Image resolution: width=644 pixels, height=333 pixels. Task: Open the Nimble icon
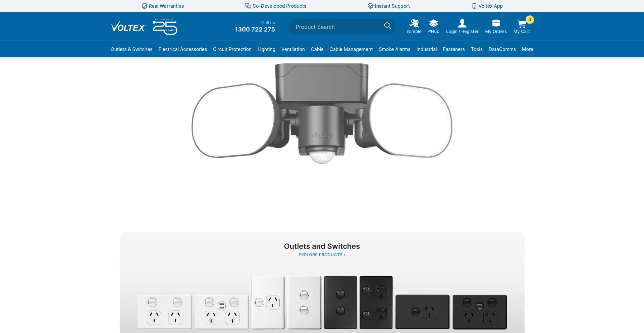[x=414, y=23]
